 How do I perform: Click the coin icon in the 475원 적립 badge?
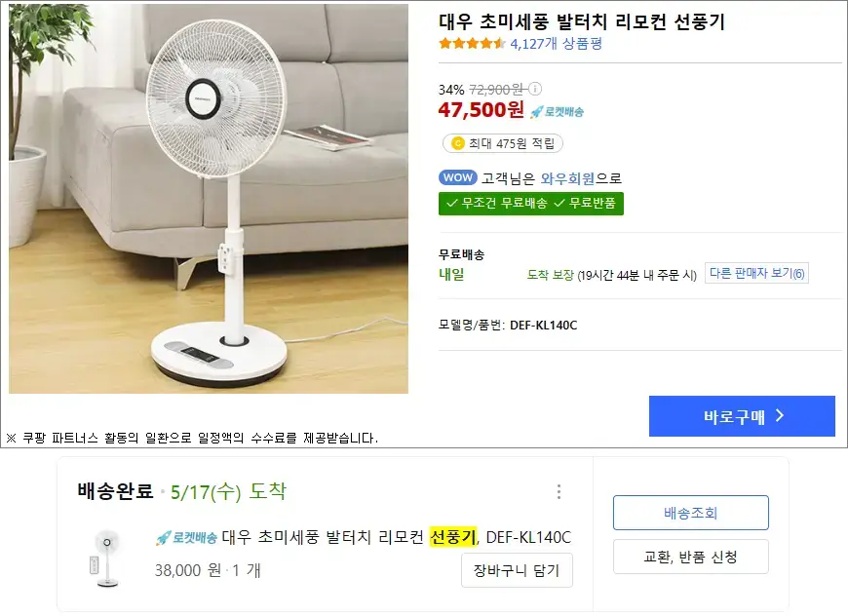pos(458,142)
